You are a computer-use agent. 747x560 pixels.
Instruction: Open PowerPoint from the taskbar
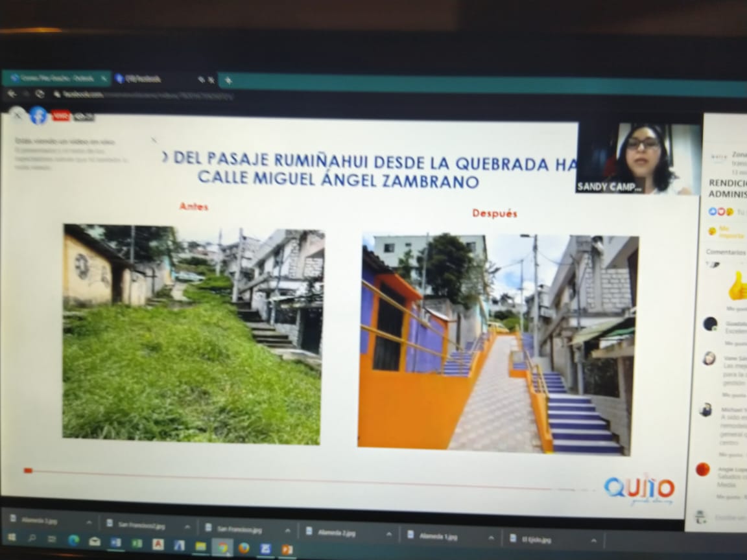click(286, 549)
